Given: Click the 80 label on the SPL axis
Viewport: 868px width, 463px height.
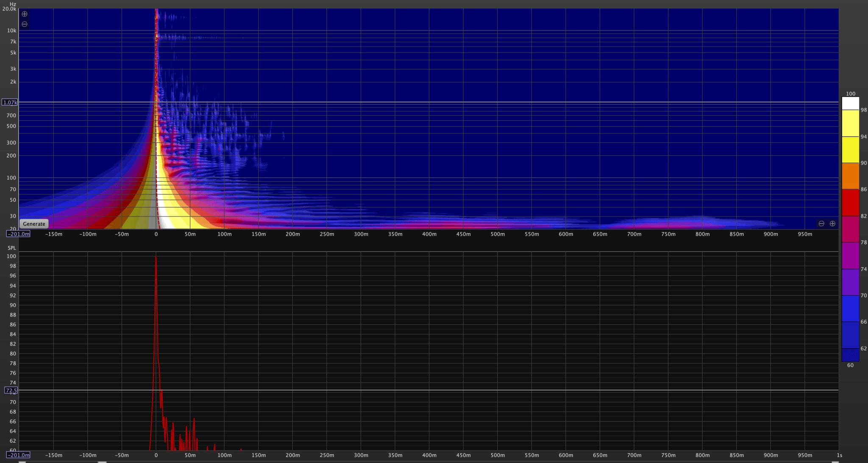Looking at the screenshot, I should point(13,354).
